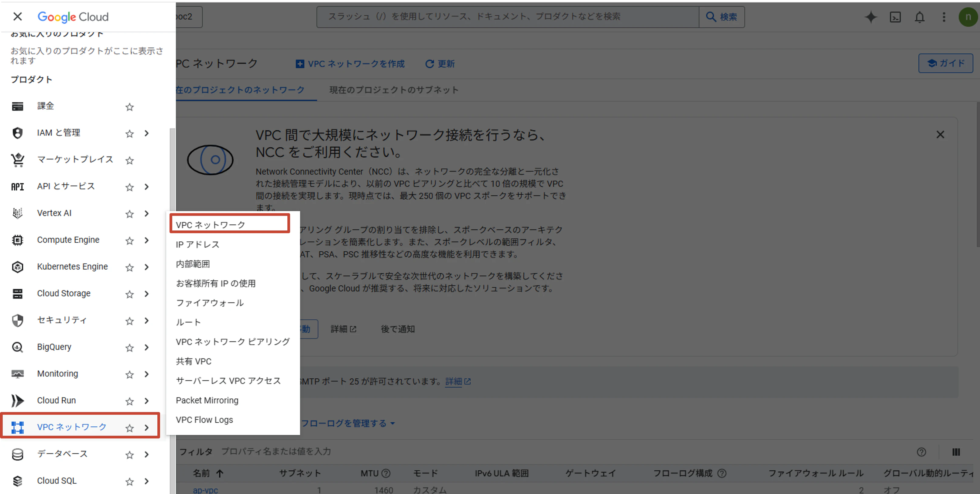Viewport: 980px width, 494px height.
Task: Expand the Cloud SQL submenu chevron
Action: [147, 481]
